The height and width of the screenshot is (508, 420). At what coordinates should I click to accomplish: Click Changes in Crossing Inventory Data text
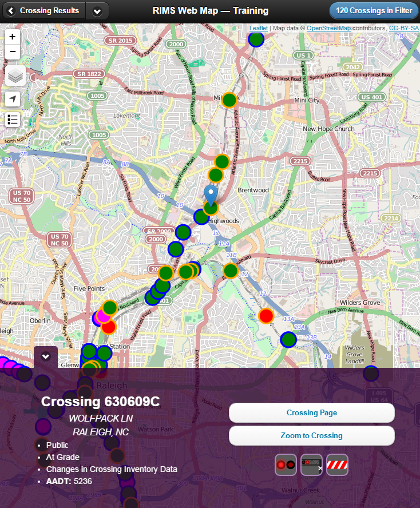112,469
